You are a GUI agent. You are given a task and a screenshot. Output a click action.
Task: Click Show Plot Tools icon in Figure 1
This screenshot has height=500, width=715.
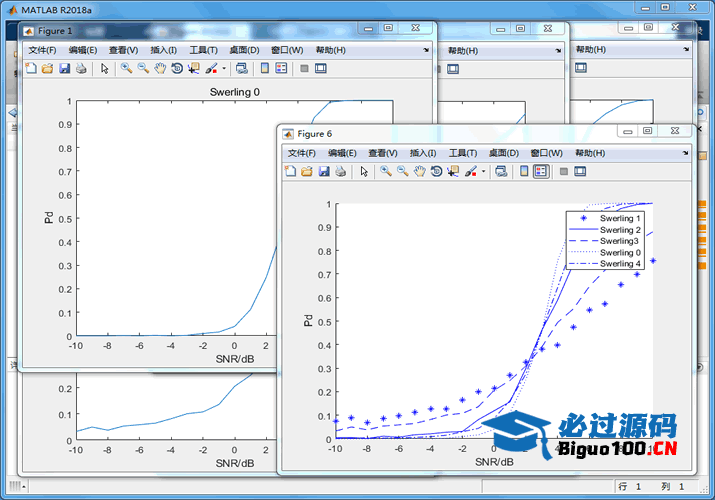pyautogui.click(x=321, y=68)
